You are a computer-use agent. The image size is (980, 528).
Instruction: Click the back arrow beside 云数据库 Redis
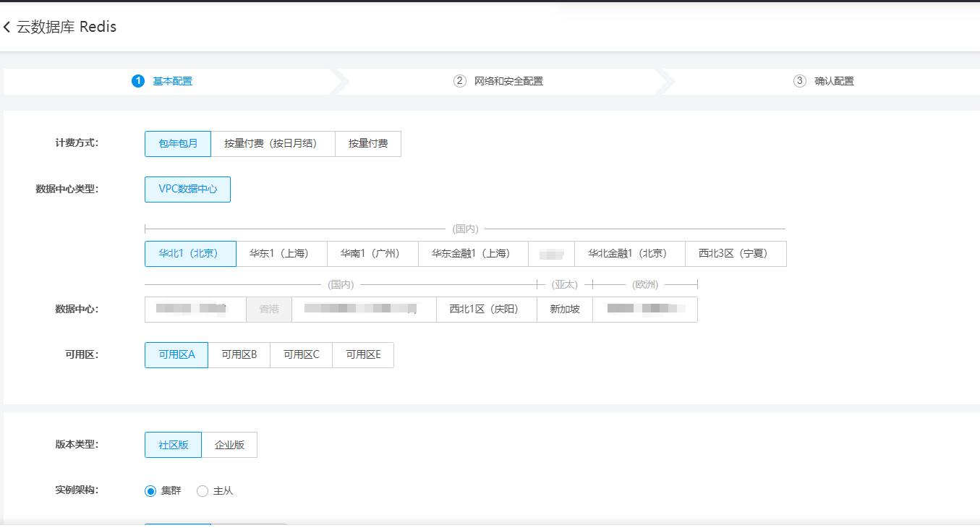pos(7,27)
